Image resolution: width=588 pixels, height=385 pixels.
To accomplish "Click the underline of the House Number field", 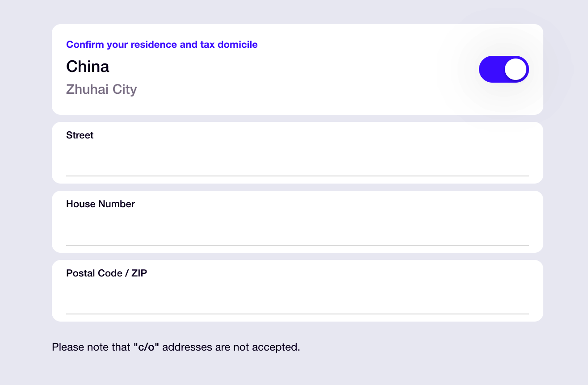I will (297, 245).
